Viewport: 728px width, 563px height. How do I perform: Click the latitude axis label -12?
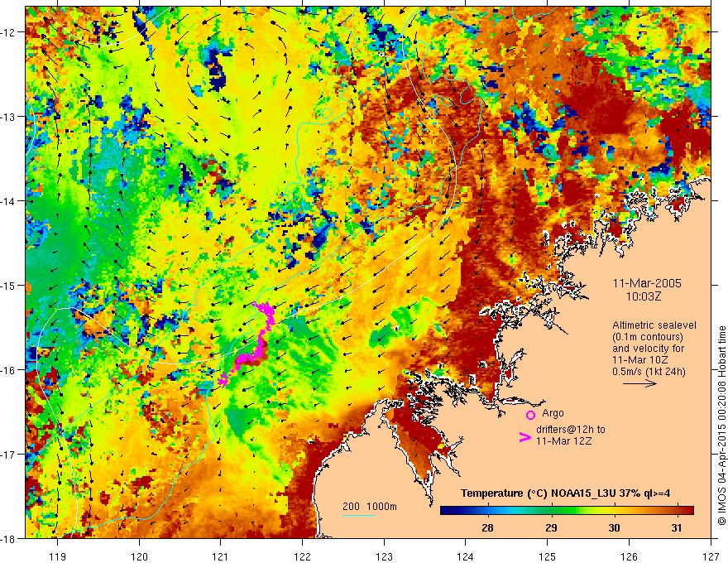pos(9,32)
